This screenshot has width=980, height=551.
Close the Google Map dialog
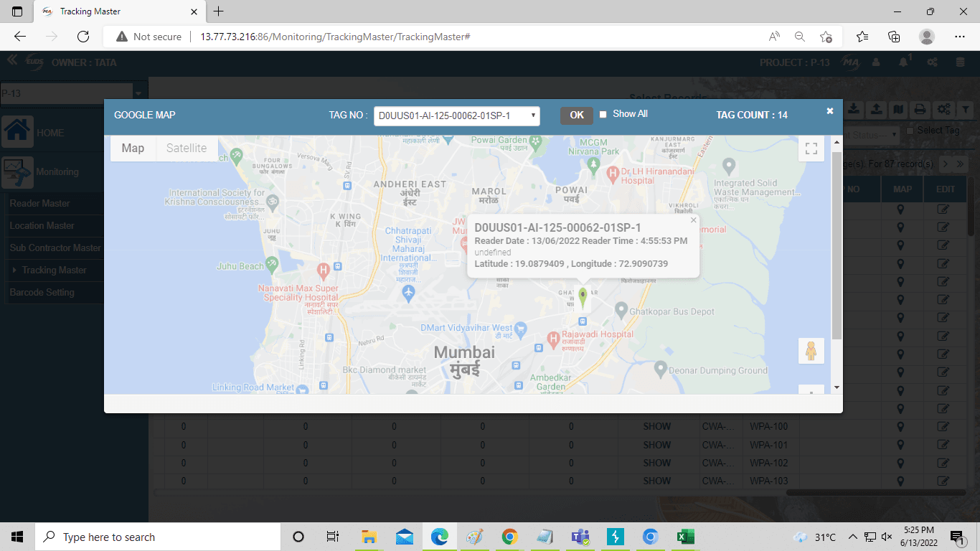coord(829,111)
